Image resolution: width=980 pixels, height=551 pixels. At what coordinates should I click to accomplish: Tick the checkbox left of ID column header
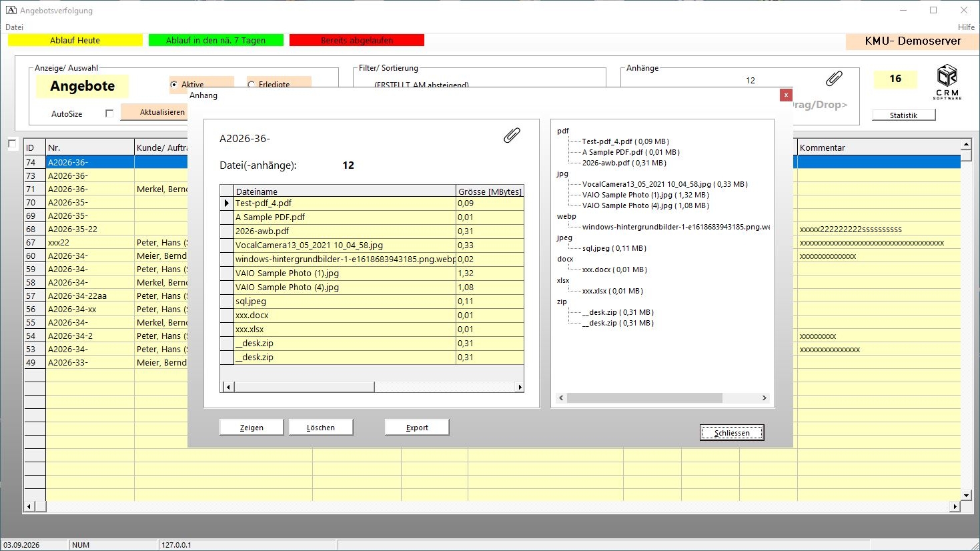point(12,143)
